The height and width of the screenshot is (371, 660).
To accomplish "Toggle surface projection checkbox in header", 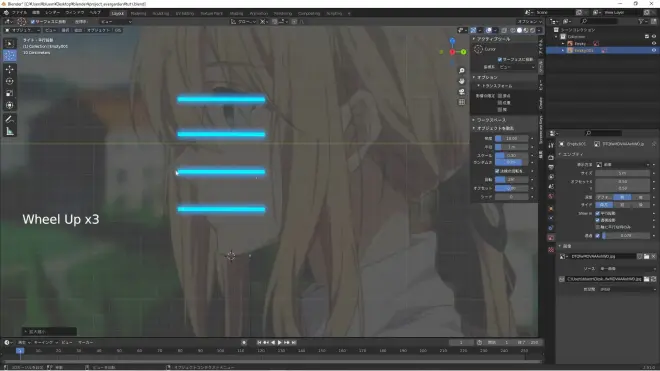I will tap(33, 21).
